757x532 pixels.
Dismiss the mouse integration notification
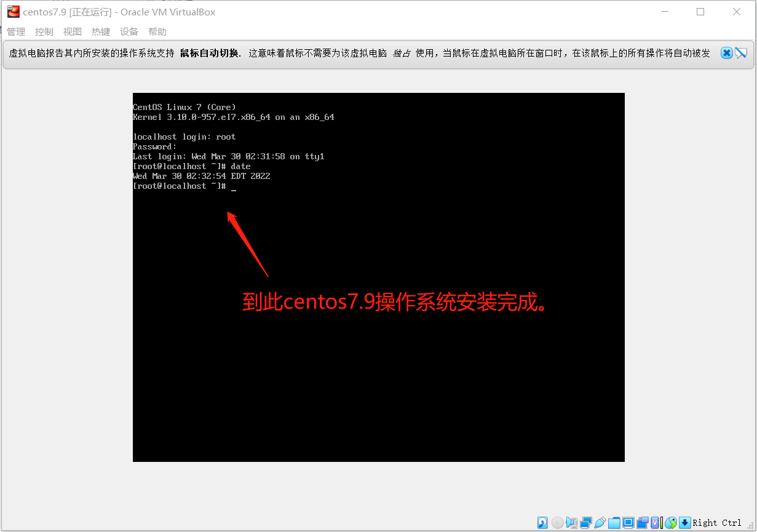(x=726, y=53)
